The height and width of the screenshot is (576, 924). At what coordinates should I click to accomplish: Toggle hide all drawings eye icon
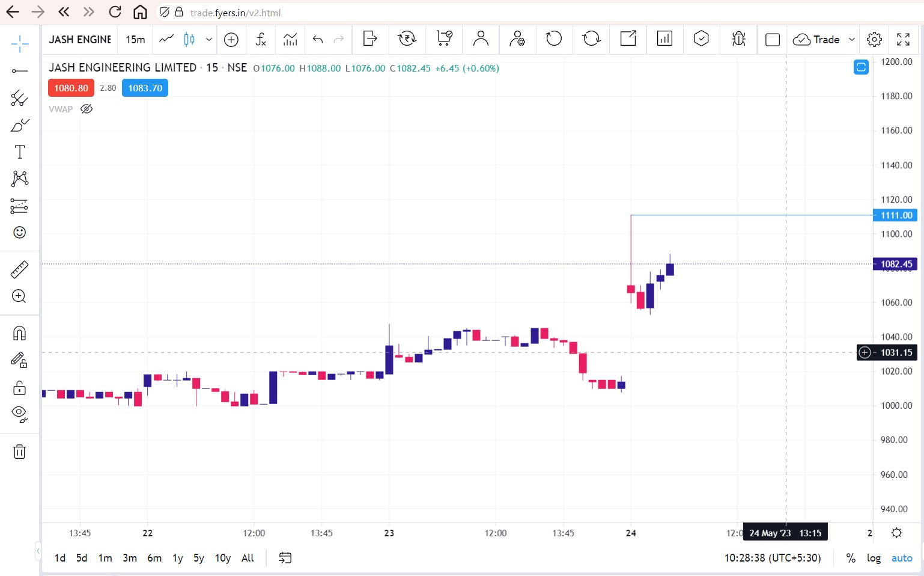point(20,414)
